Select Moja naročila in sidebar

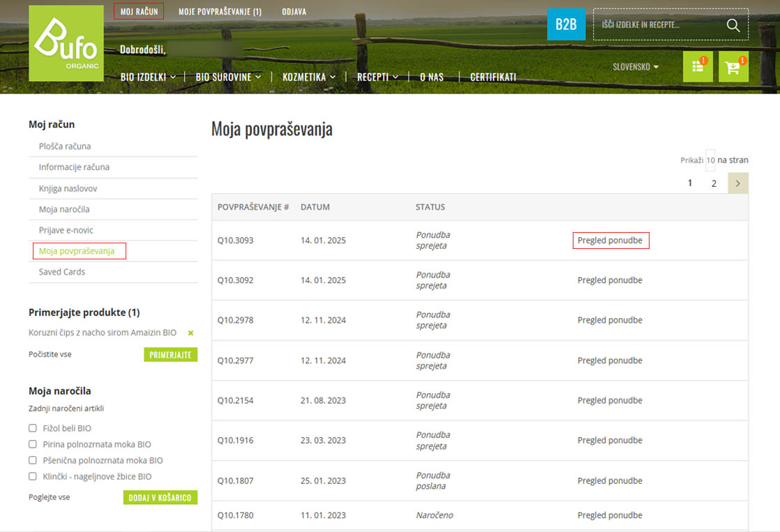[x=64, y=209]
